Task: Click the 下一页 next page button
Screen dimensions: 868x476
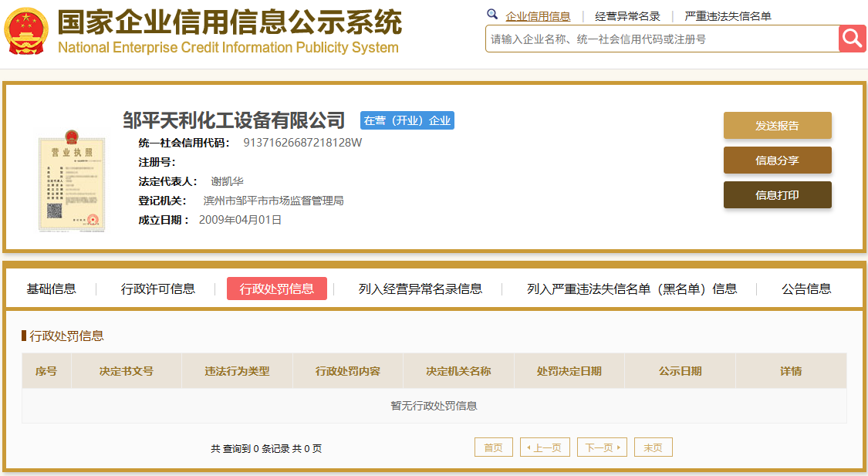Action: (602, 447)
